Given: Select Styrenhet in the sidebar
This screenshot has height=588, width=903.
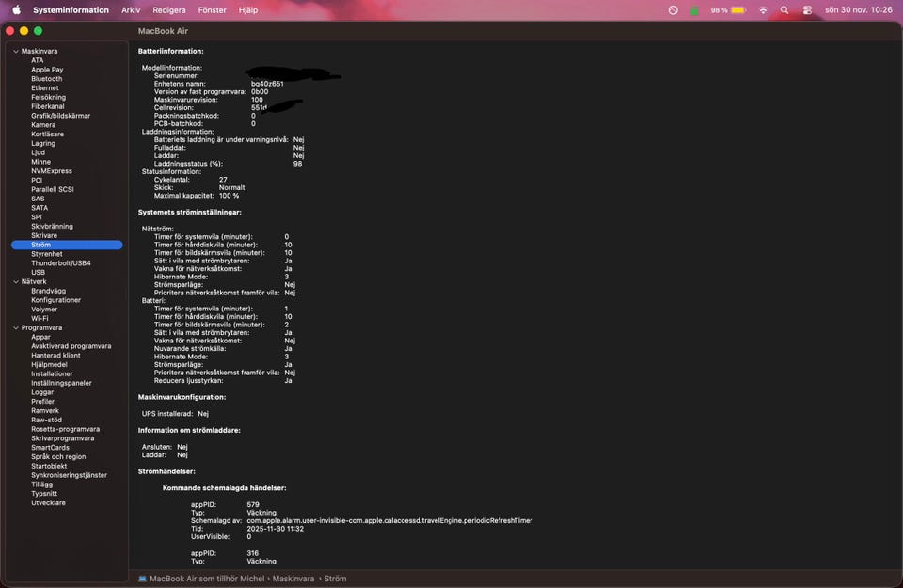Looking at the screenshot, I should pos(47,254).
